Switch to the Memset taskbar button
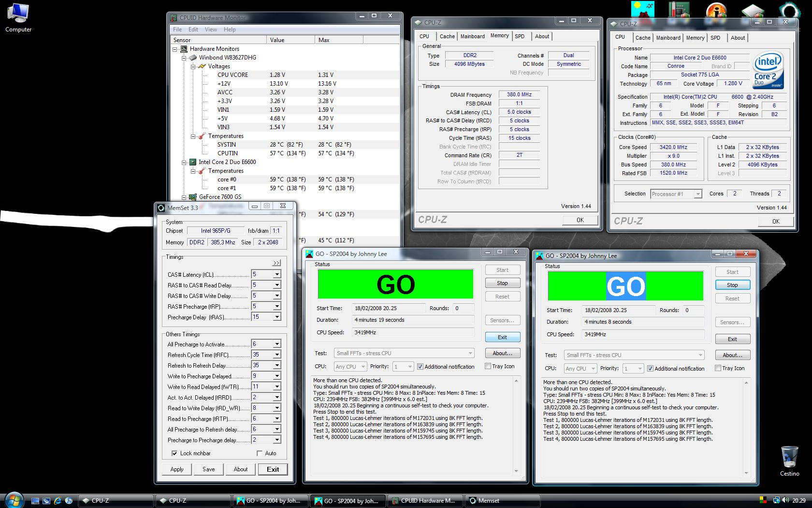The height and width of the screenshot is (508, 812). click(x=501, y=501)
